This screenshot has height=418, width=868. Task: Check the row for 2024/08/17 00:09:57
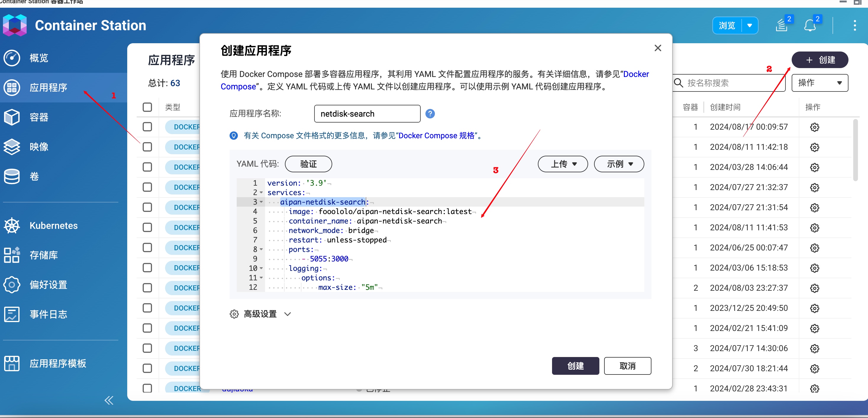click(x=147, y=127)
